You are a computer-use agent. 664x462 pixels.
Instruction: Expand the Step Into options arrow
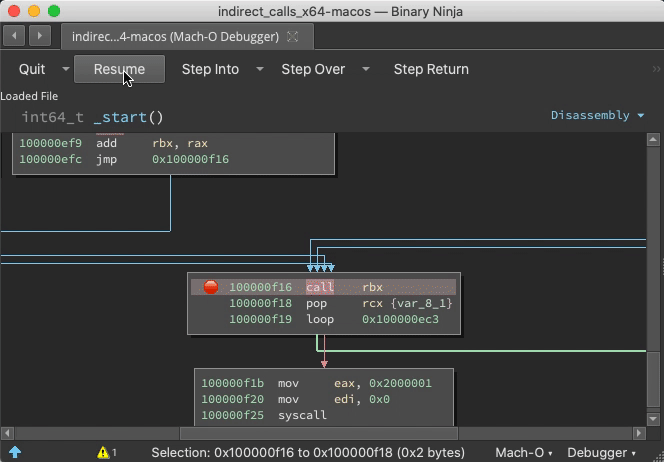coord(259,69)
